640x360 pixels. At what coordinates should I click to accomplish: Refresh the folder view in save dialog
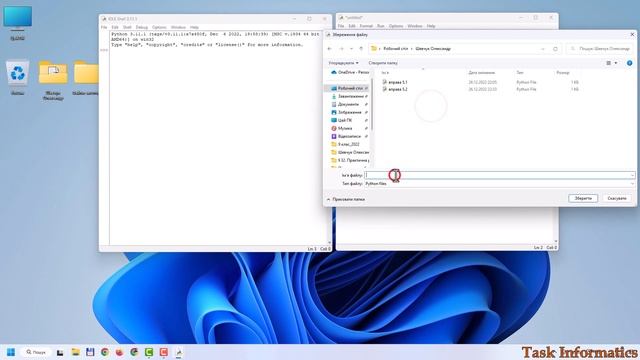point(555,49)
